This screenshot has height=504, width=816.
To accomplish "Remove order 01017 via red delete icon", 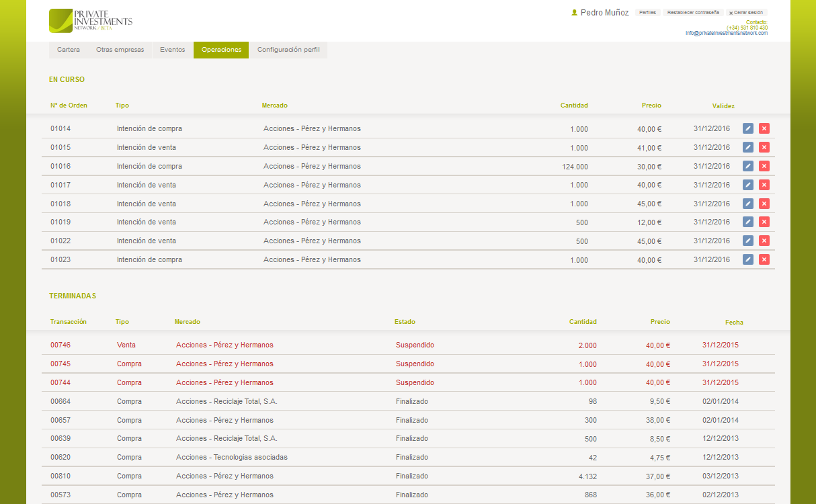I will click(x=764, y=185).
